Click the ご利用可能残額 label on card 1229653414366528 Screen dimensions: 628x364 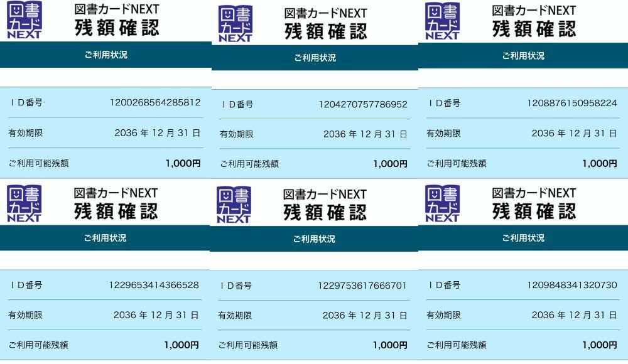click(38, 345)
